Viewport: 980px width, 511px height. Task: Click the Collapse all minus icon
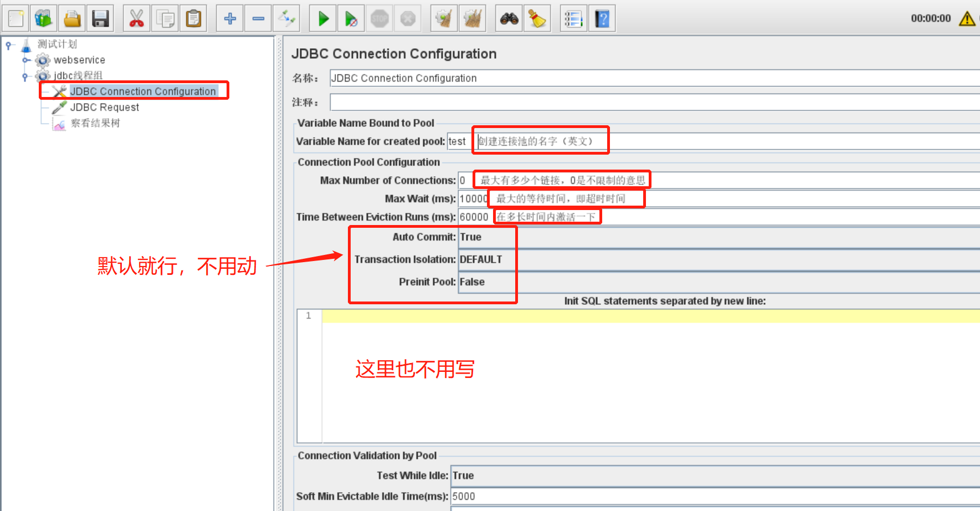pos(258,18)
